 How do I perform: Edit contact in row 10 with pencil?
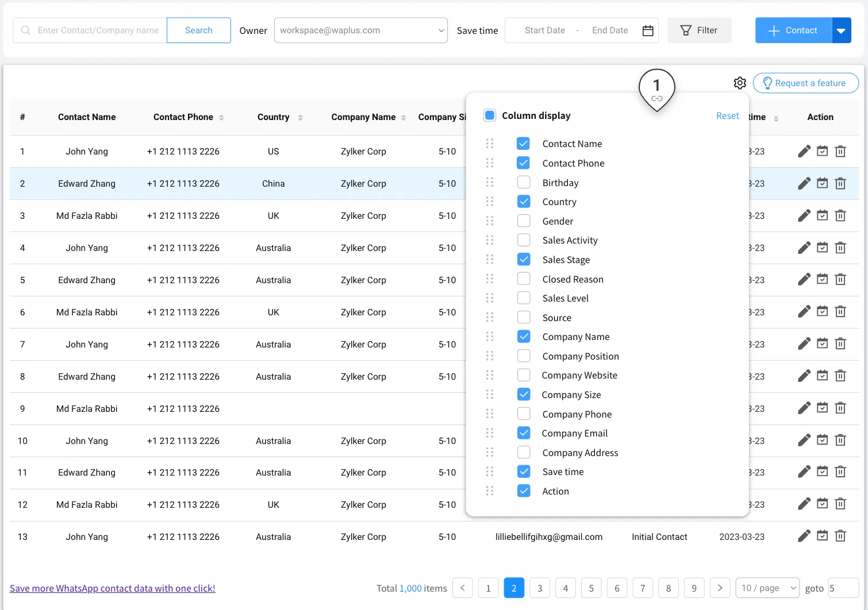point(804,441)
